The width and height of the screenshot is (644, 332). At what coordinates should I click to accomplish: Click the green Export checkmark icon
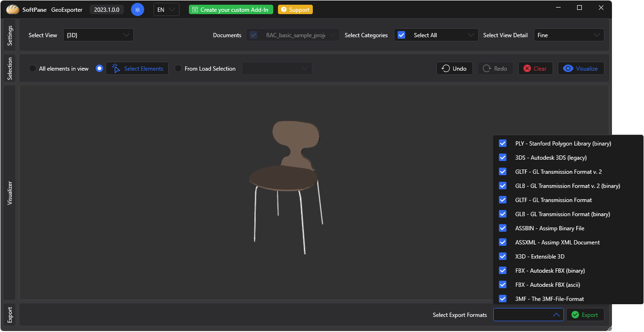click(575, 315)
